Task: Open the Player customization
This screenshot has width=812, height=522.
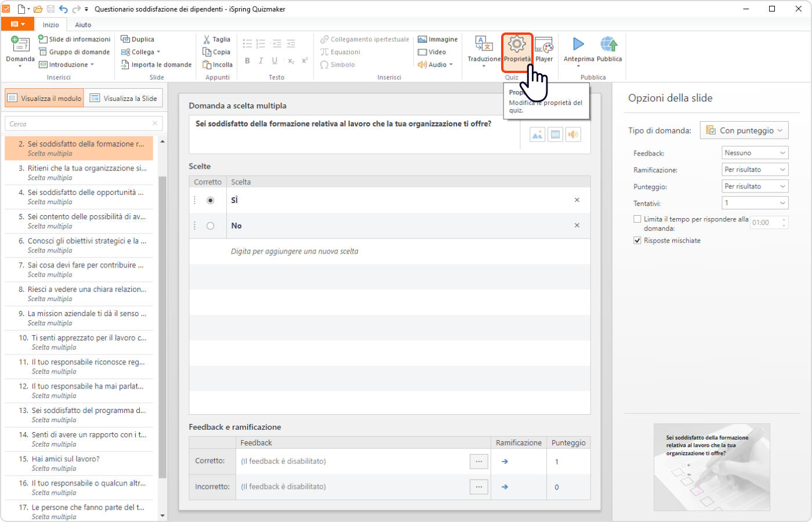Action: [x=544, y=50]
